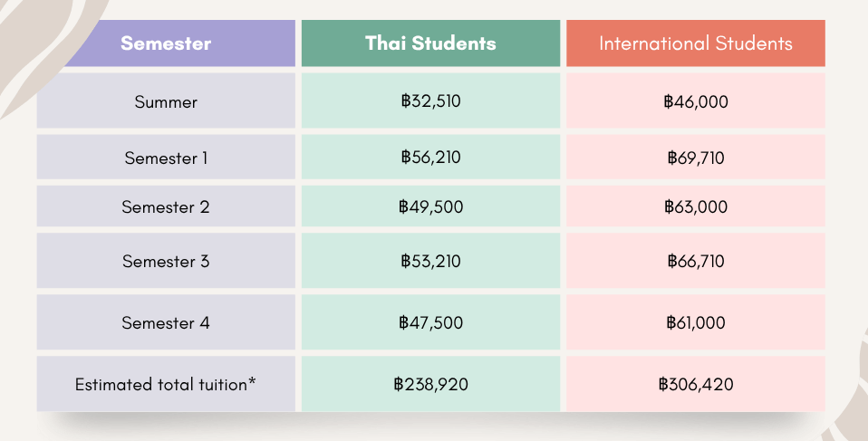This screenshot has width=868, height=441.
Task: Click the Thai total ฿238,920
Action: pyautogui.click(x=430, y=384)
